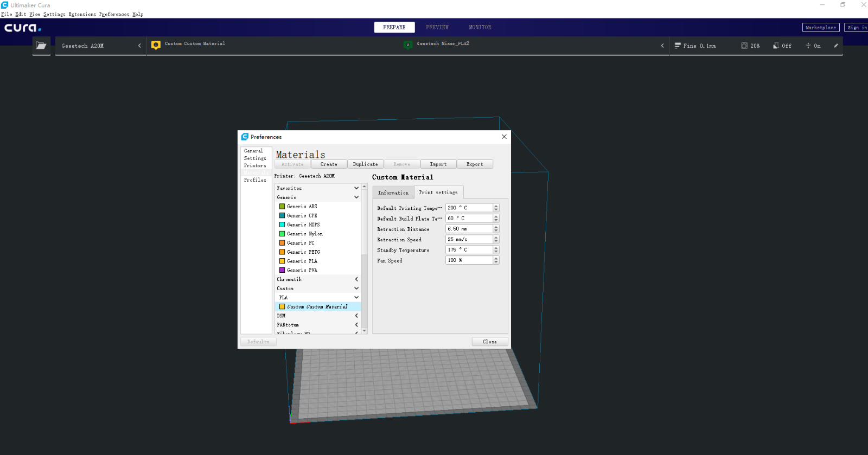The height and width of the screenshot is (455, 868).
Task: Collapse the Favorites section
Action: tap(356, 188)
